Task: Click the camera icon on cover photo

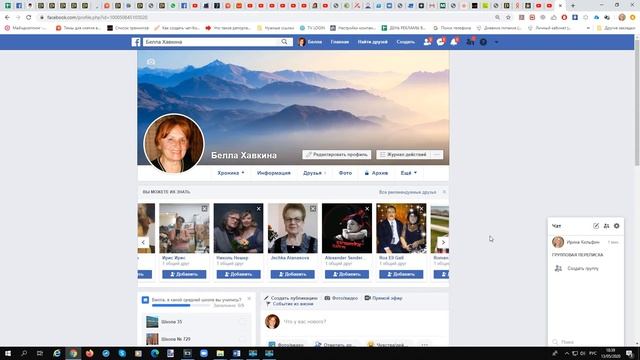Action: click(x=151, y=62)
